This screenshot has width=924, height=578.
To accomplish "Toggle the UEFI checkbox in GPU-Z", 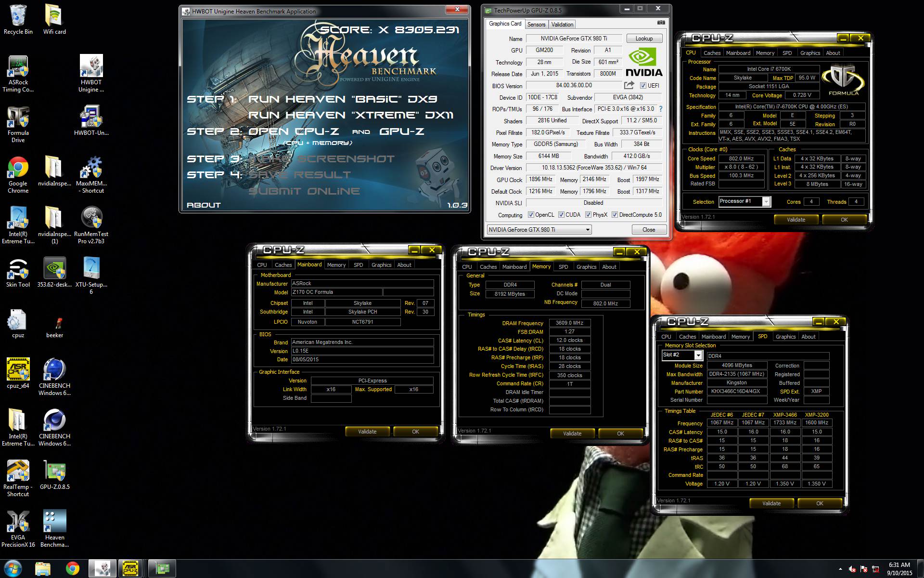I will [x=643, y=86].
